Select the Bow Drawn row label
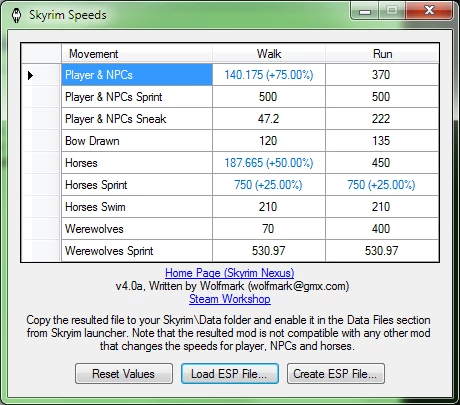This screenshot has width=460, height=405. pos(137,141)
